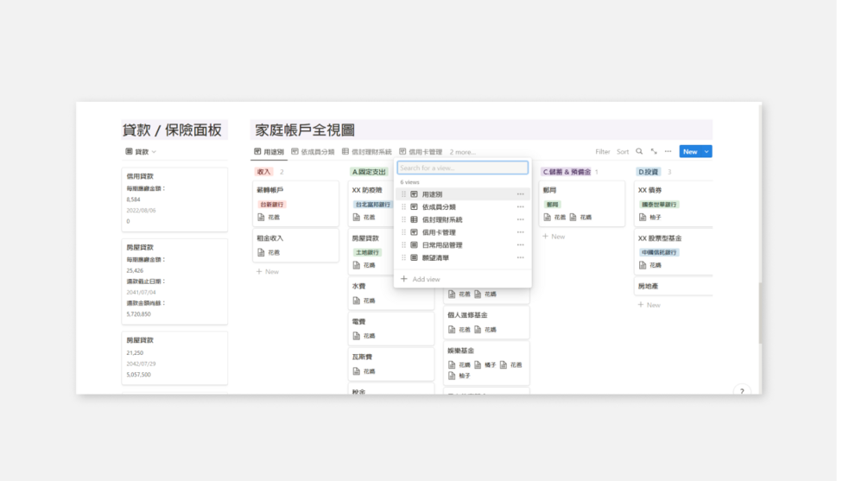Click the 土地銀行 tag
The height and width of the screenshot is (481, 868).
tap(367, 252)
